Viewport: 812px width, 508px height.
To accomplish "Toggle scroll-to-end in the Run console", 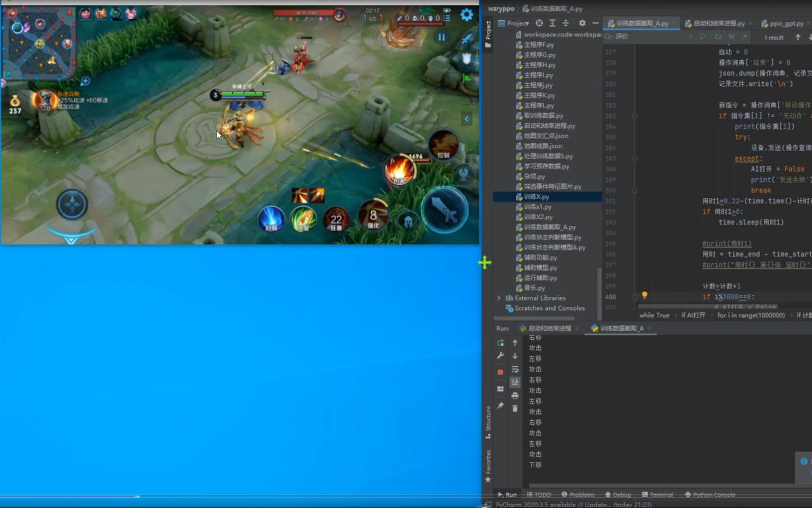I will pos(515,382).
